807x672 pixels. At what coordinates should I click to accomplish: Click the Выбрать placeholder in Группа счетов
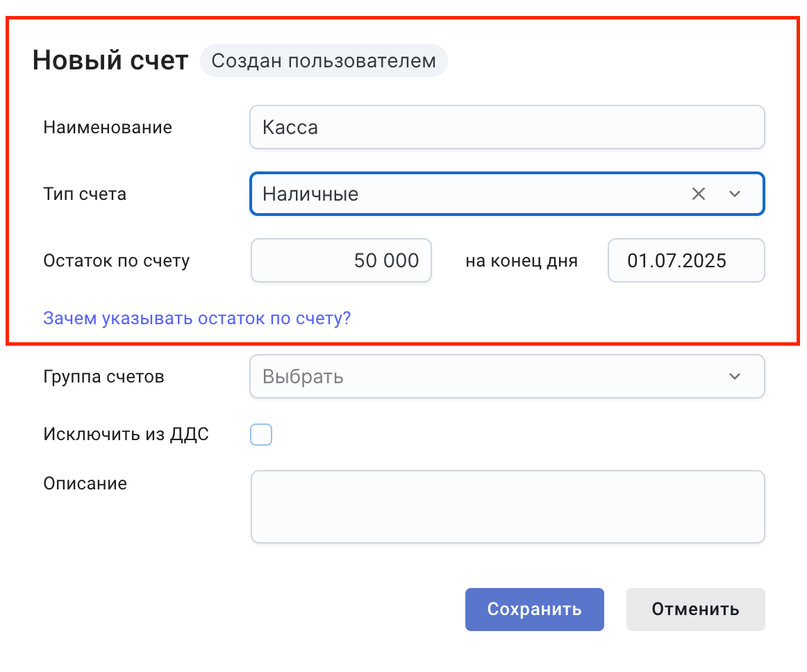[303, 377]
